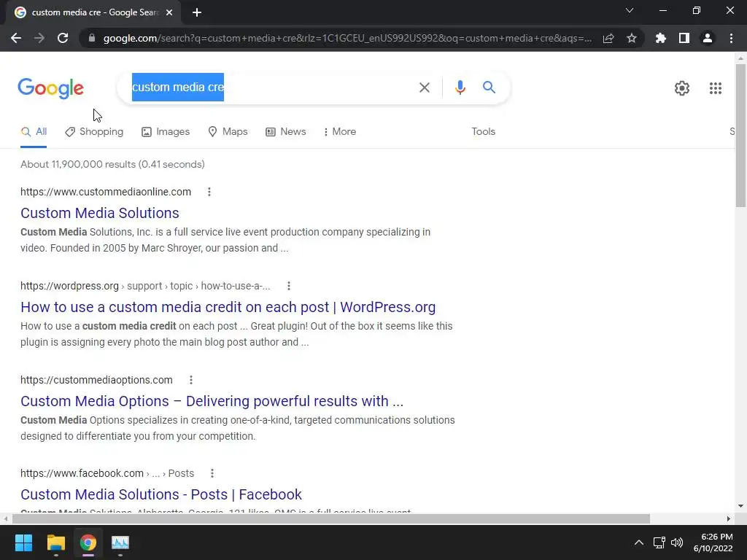This screenshot has width=747, height=560.
Task: Go to Google homepage via logo
Action: coord(51,88)
